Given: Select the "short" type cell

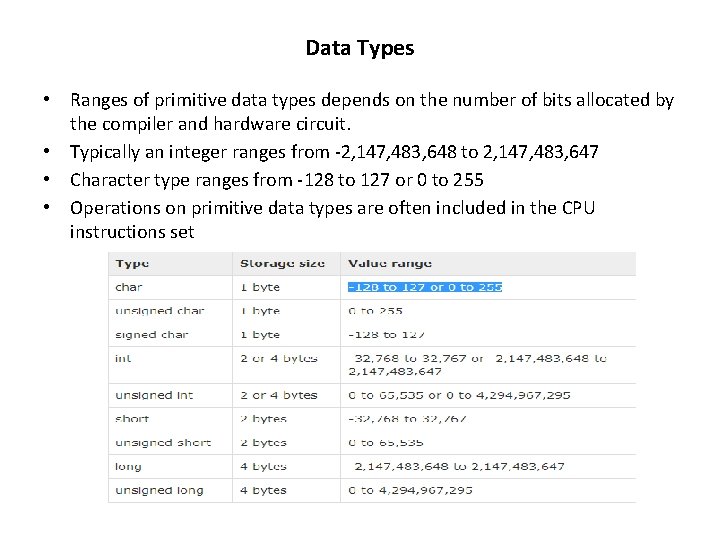Looking at the screenshot, I should tap(131, 419).
